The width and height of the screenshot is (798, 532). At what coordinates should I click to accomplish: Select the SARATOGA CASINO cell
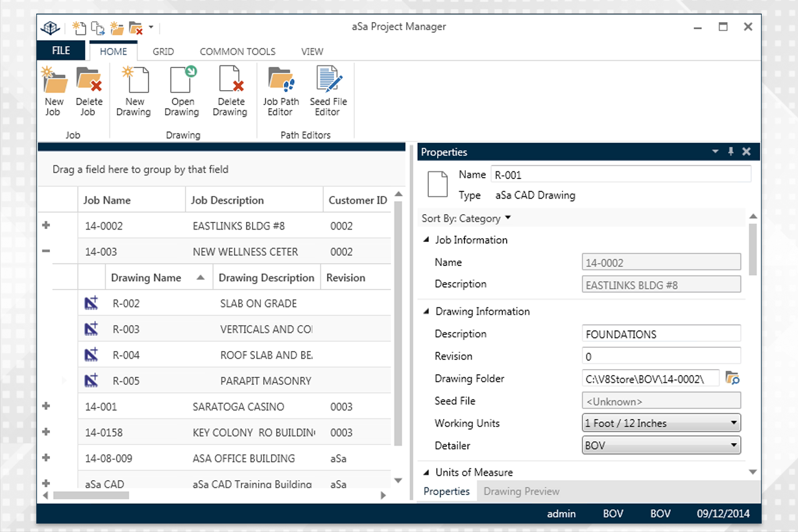coord(238,407)
